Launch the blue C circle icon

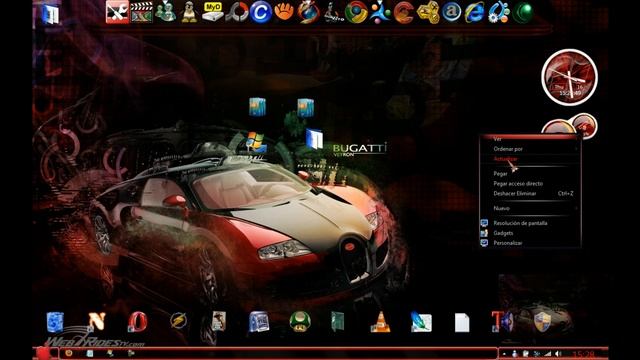(x=260, y=12)
